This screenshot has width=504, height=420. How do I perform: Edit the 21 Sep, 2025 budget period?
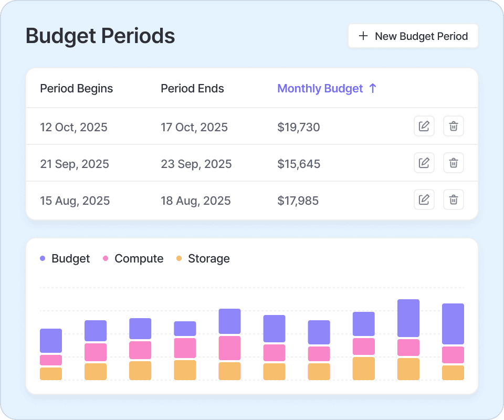click(424, 163)
